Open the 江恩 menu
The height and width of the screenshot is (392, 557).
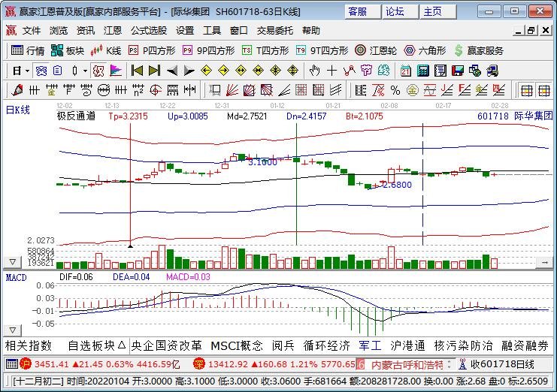click(x=112, y=31)
